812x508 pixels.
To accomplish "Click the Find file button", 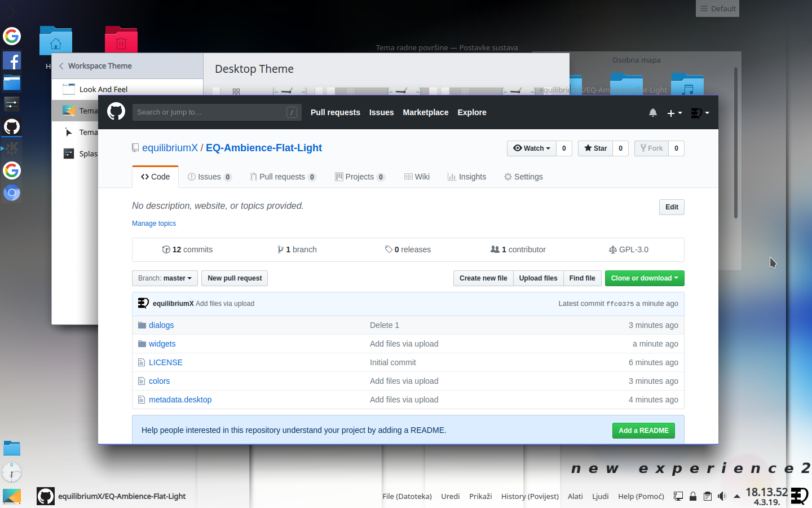I will pos(582,278).
